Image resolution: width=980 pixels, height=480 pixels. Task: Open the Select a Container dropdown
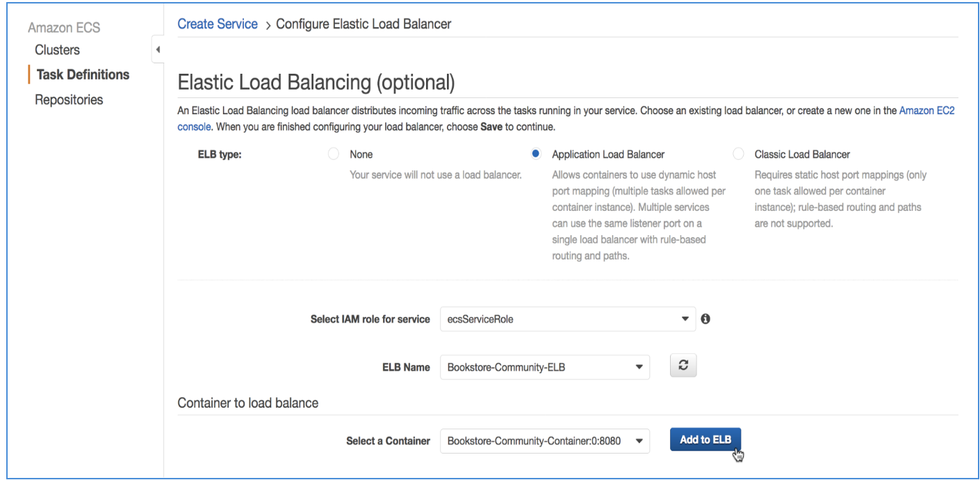pos(544,440)
